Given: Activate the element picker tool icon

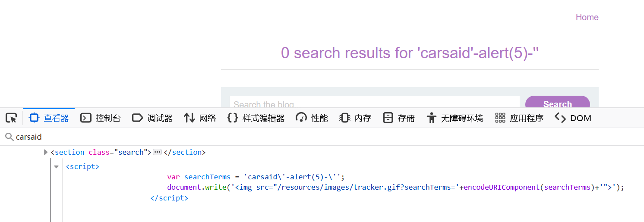Looking at the screenshot, I should coord(11,118).
